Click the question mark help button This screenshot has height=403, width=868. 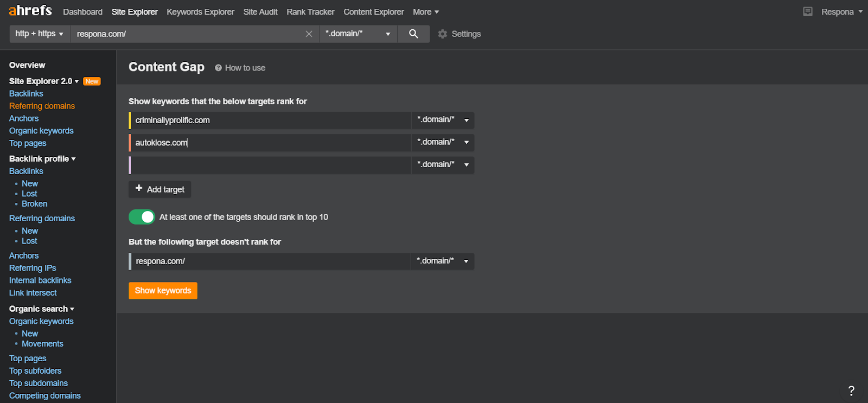click(851, 391)
